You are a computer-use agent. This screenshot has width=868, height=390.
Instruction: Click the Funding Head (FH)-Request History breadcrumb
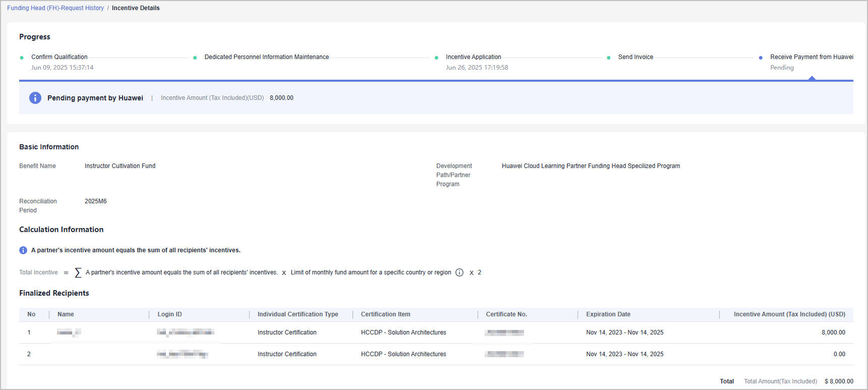pos(55,8)
